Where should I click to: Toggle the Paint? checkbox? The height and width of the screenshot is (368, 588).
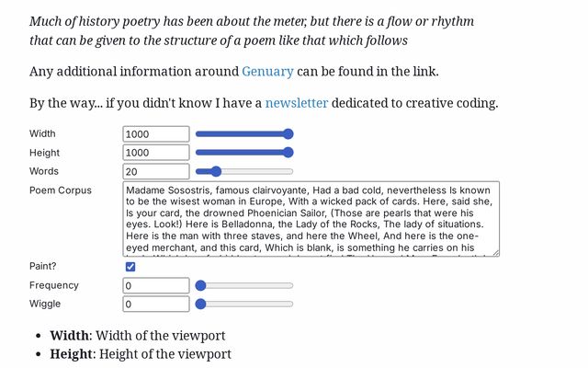(x=130, y=267)
